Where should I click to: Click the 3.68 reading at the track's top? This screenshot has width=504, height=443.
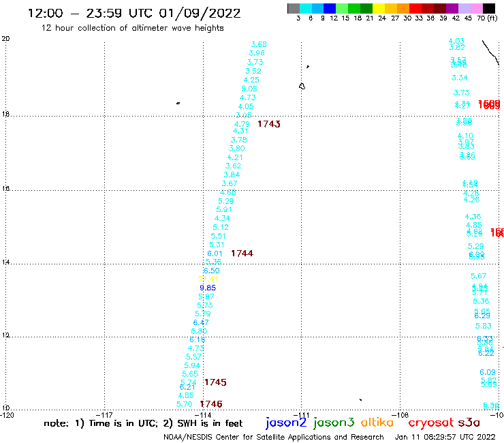pyautogui.click(x=259, y=44)
